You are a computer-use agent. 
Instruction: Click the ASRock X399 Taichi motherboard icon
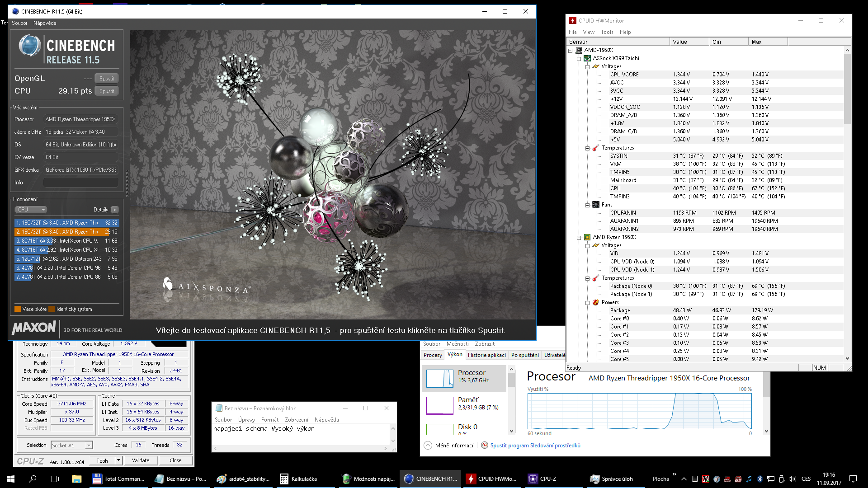587,58
